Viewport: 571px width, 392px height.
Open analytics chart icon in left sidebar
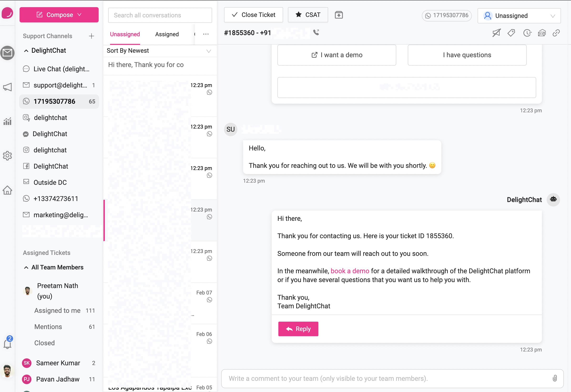pyautogui.click(x=7, y=121)
